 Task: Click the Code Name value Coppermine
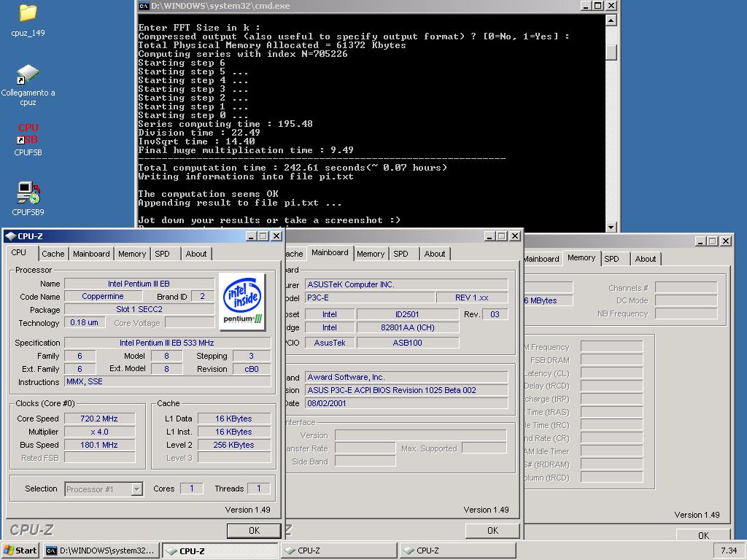pos(103,296)
